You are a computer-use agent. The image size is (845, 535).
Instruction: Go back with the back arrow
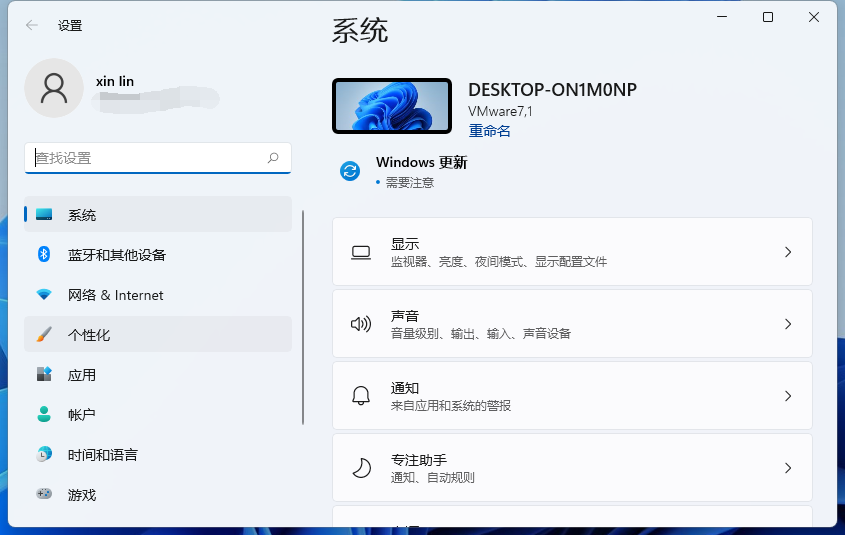[x=32, y=25]
